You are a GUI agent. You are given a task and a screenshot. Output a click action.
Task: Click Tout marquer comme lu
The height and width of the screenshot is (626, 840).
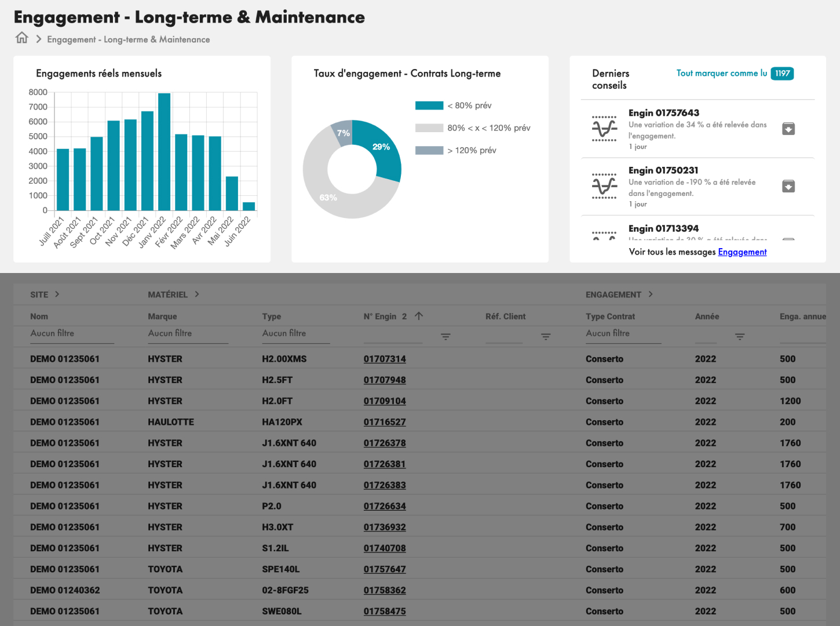[x=722, y=73]
